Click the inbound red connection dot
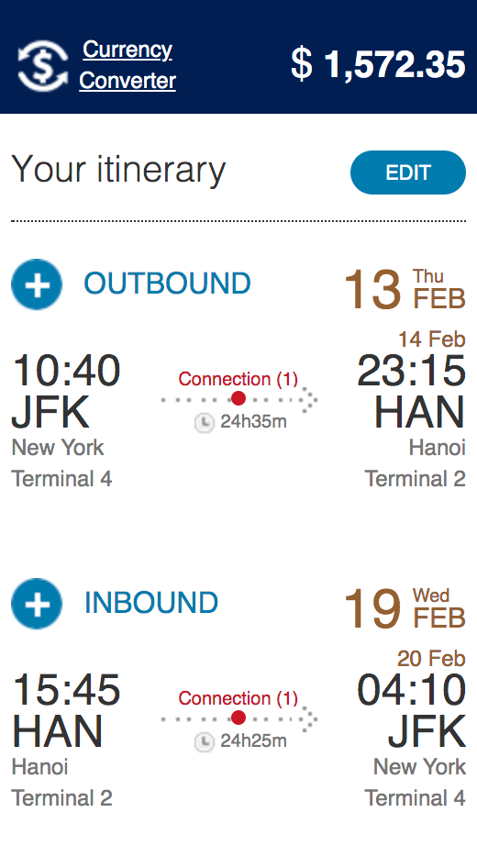 point(238,718)
